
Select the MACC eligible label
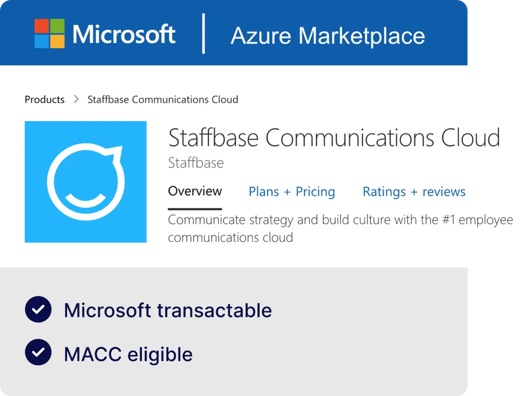(x=128, y=354)
